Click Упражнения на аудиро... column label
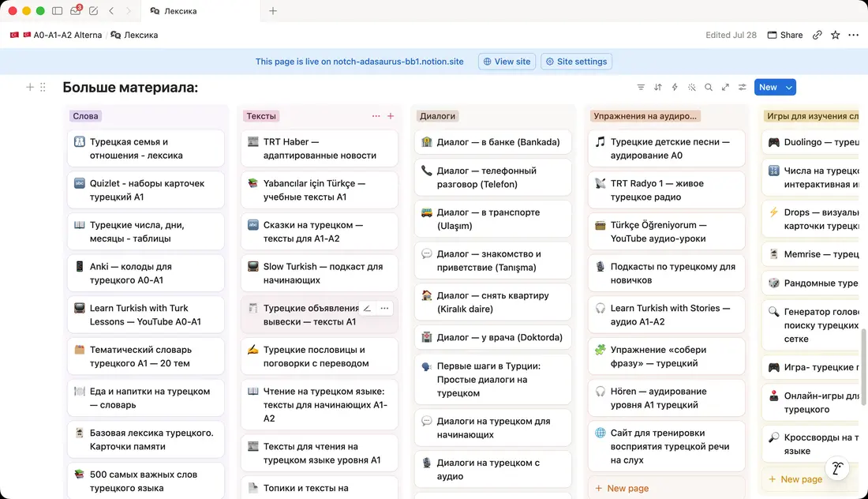This screenshot has height=499, width=868. [x=645, y=116]
